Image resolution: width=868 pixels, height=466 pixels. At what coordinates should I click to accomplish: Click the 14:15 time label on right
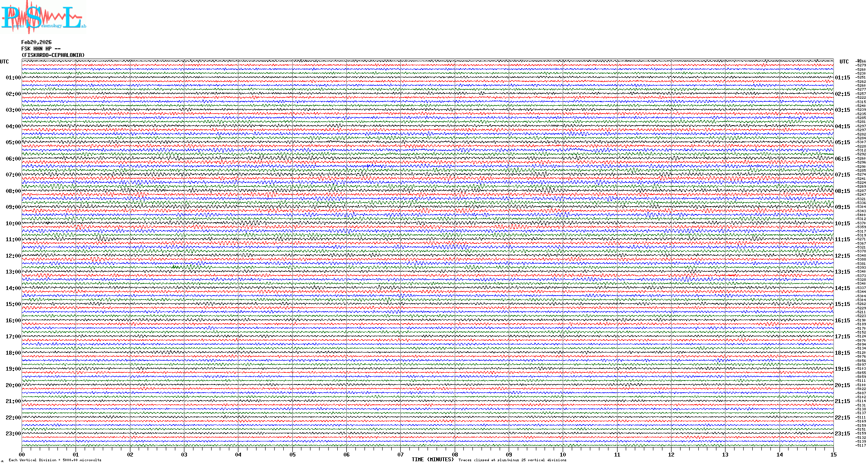click(x=843, y=288)
